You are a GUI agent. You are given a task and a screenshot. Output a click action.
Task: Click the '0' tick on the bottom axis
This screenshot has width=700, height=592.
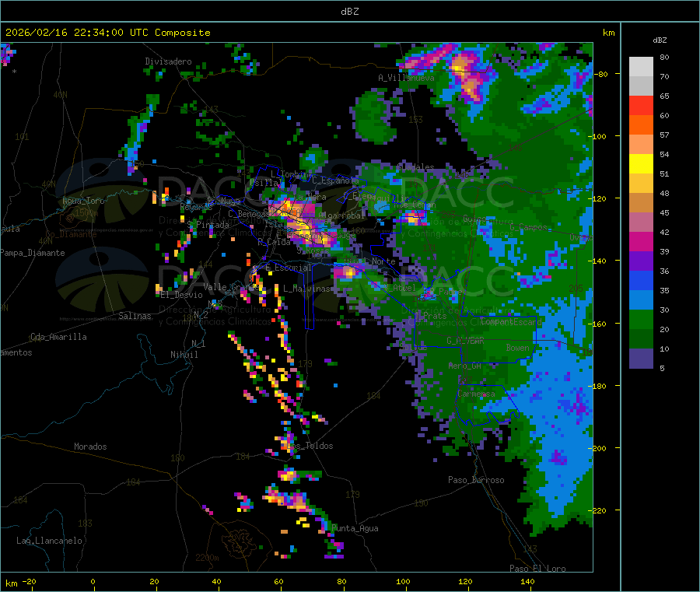coord(93,581)
